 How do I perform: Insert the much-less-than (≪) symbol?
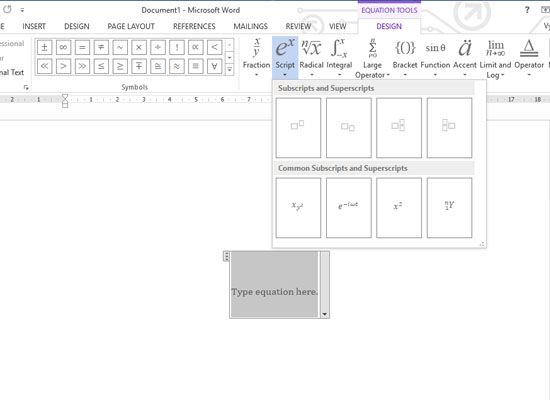(45, 66)
